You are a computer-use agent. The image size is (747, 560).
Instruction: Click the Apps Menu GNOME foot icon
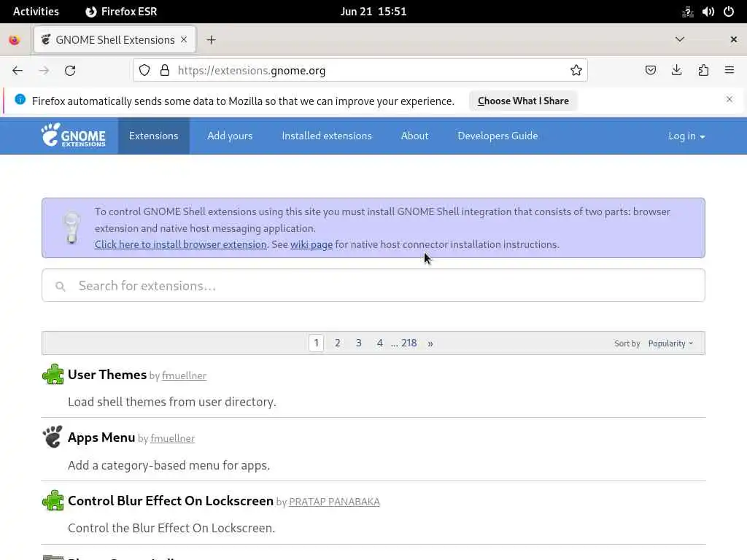(53, 437)
